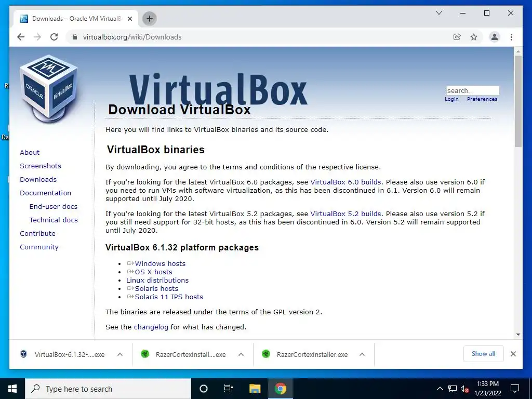Open the notification center icon
Viewport: 532px width, 399px height.
click(x=515, y=389)
